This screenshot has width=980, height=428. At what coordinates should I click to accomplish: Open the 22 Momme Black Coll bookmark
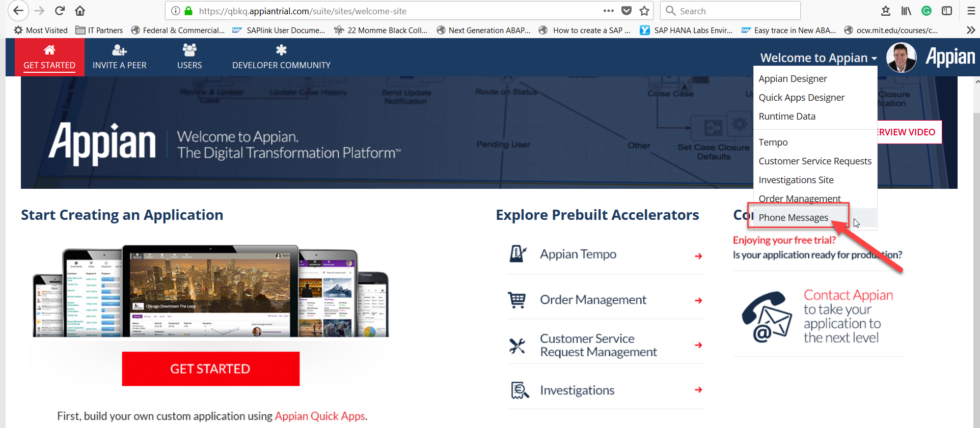[381, 30]
